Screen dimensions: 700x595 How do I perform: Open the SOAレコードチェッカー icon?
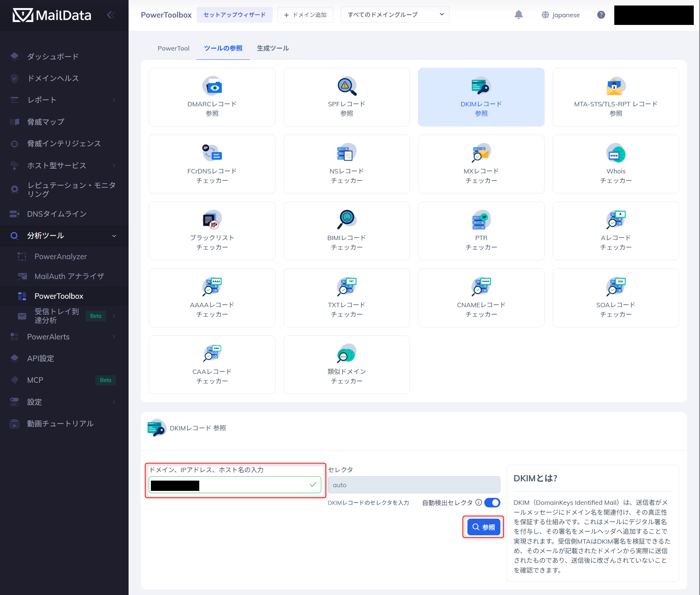coord(615,287)
